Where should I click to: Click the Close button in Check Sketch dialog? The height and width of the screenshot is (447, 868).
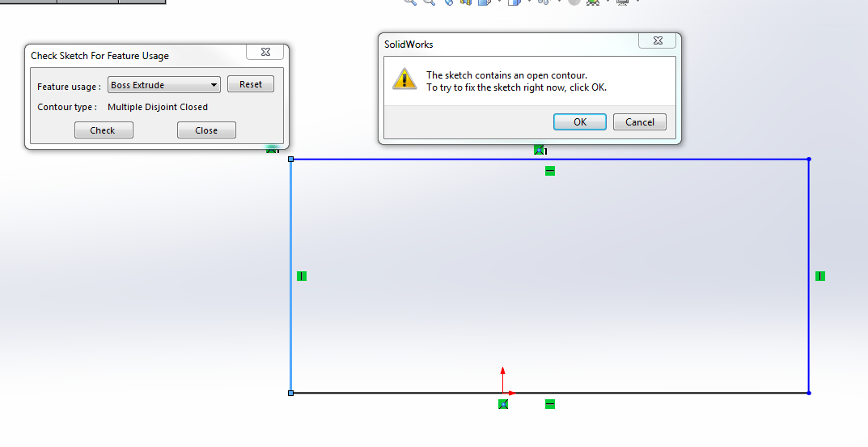coord(206,130)
